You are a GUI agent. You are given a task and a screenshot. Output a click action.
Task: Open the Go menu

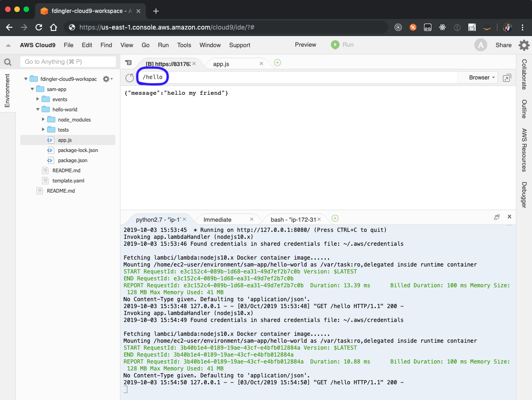tap(145, 45)
